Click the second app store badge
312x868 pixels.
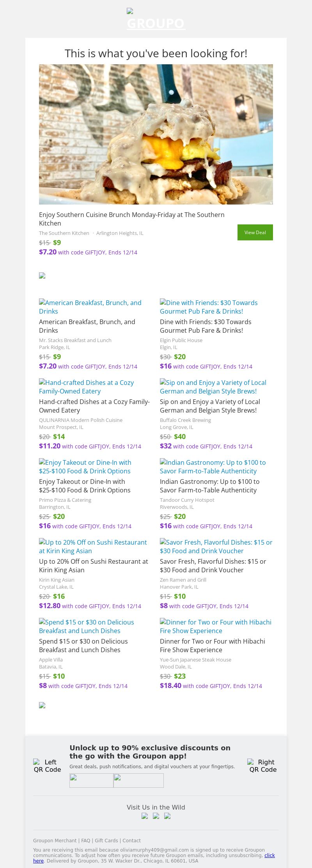(x=138, y=780)
